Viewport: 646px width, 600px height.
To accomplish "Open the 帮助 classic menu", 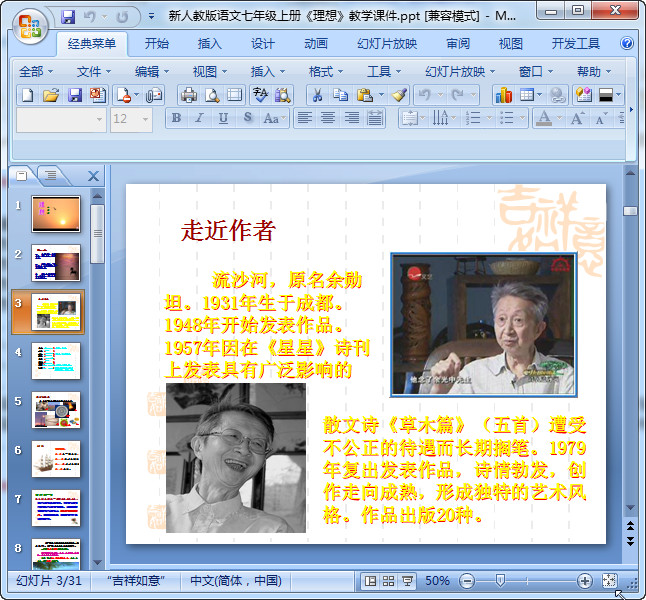I will click(594, 72).
